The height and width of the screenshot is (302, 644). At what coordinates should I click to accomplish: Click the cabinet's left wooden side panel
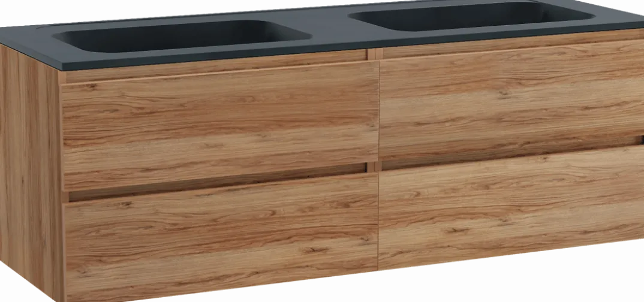tap(31, 173)
